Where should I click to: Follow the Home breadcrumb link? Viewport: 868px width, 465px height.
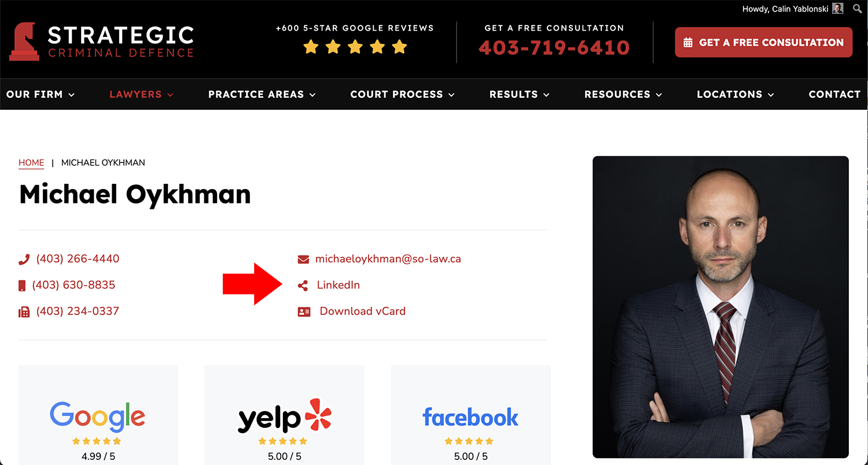31,163
